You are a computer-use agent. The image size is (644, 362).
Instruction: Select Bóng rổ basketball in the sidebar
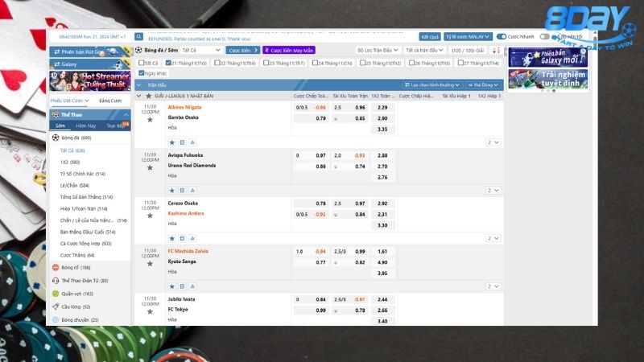[76, 268]
